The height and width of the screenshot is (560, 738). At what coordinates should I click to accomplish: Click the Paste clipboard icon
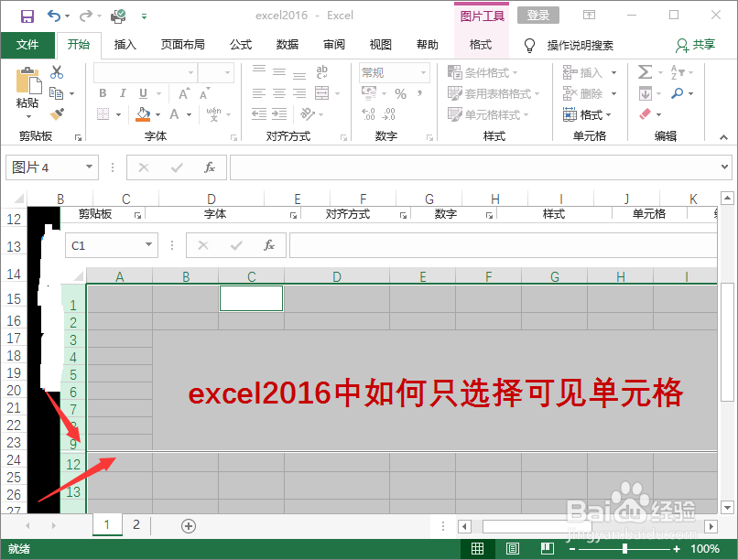point(27,80)
